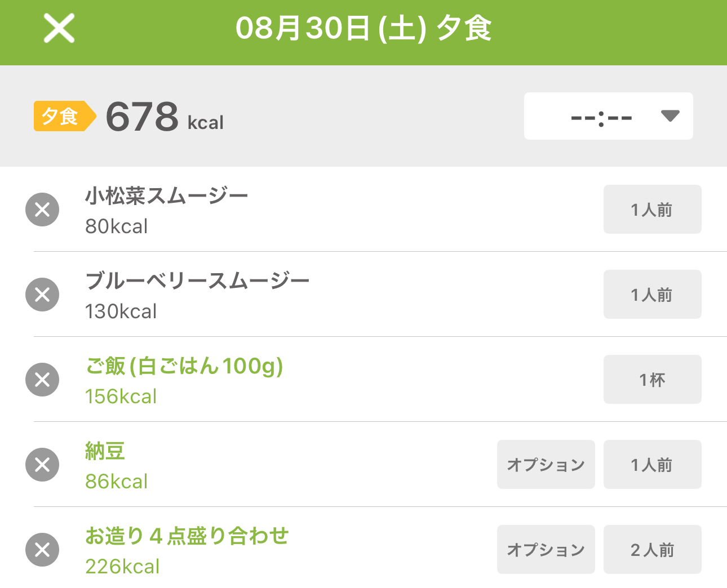Delete the ブルーベリースムージー entry

(42, 295)
